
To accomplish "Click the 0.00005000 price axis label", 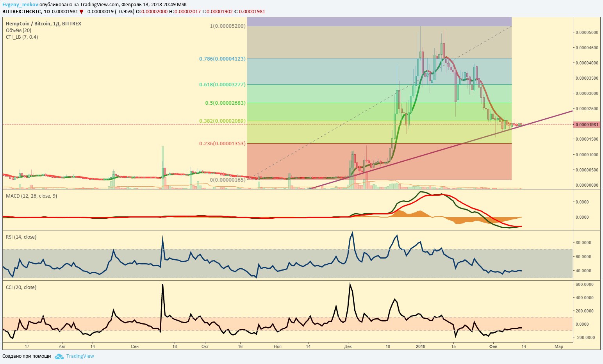I will coord(587,32).
